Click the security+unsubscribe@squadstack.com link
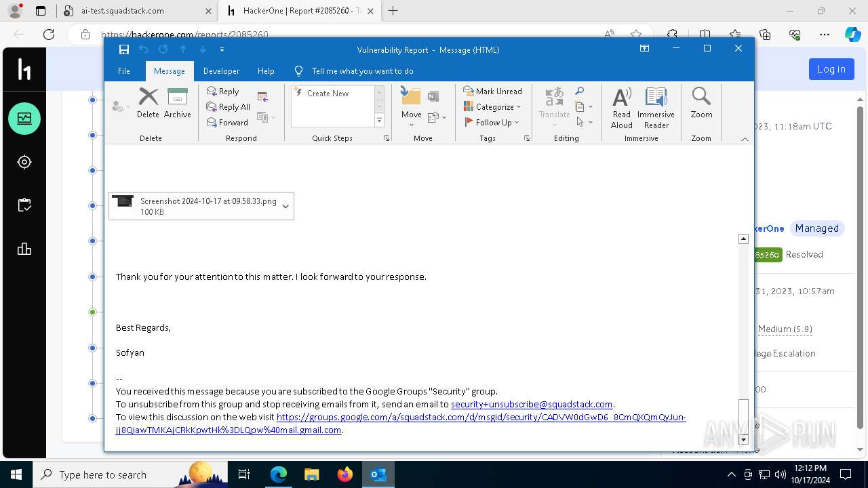The height and width of the screenshot is (488, 868). click(x=532, y=405)
